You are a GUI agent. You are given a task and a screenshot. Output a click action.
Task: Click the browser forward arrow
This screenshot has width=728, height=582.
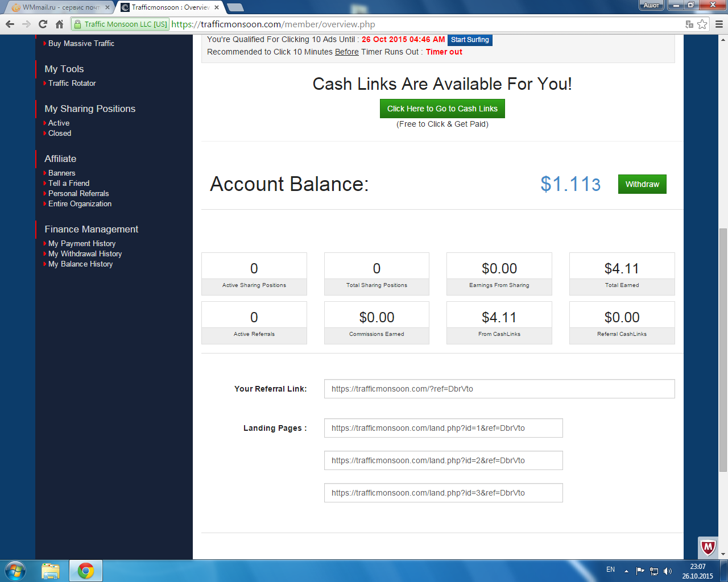tap(26, 24)
